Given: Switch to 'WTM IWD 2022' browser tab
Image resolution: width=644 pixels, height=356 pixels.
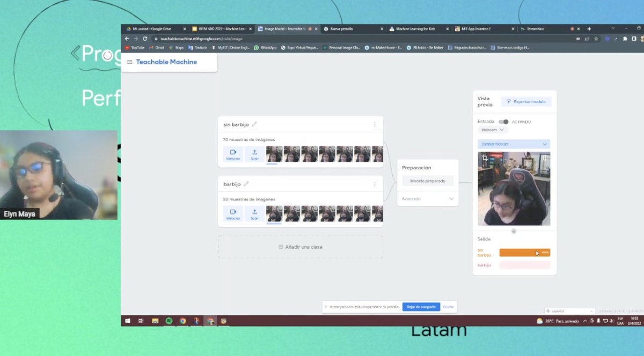Looking at the screenshot, I should 222,28.
